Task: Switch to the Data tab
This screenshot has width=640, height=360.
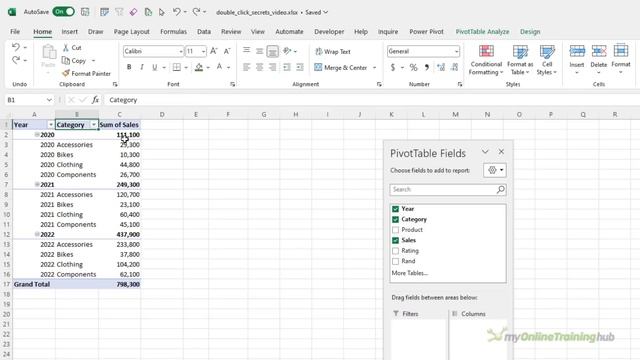Action: (x=204, y=31)
